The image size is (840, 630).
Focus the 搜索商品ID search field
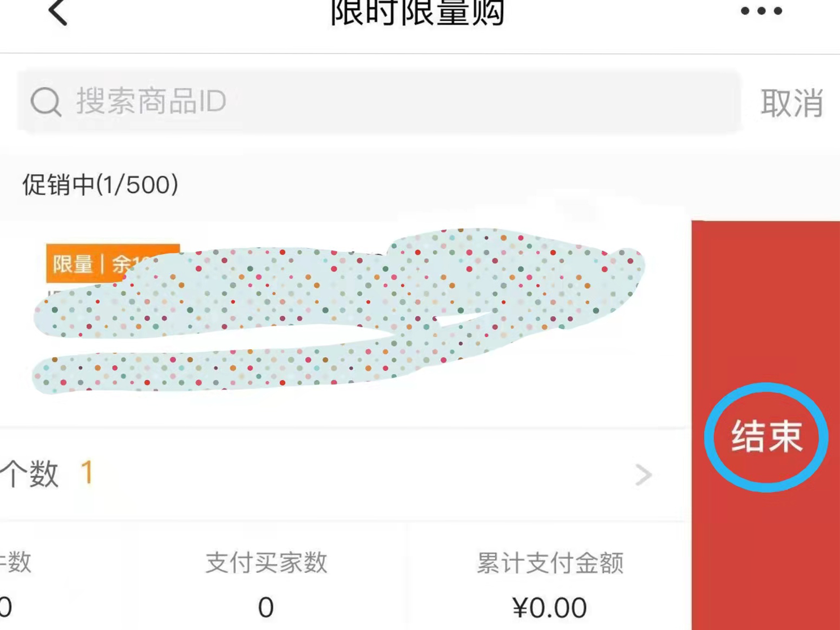[x=380, y=102]
